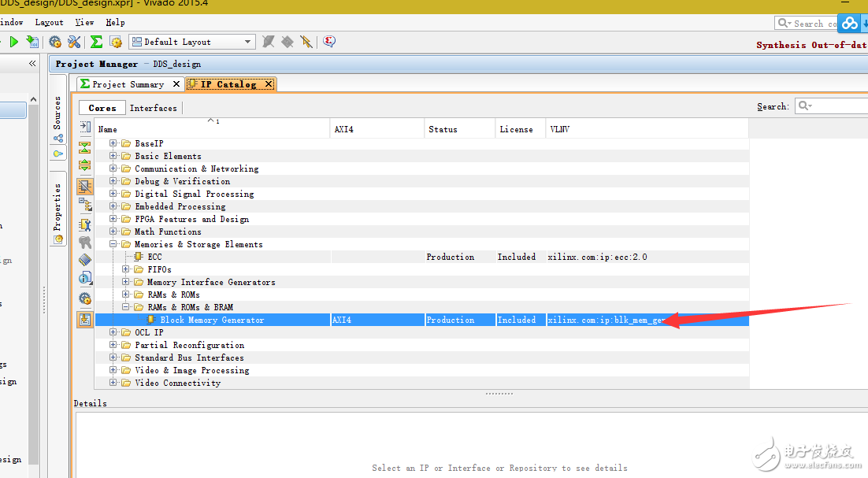Screen dimensions: 868x478
Task: Click the Cores button
Action: click(102, 107)
